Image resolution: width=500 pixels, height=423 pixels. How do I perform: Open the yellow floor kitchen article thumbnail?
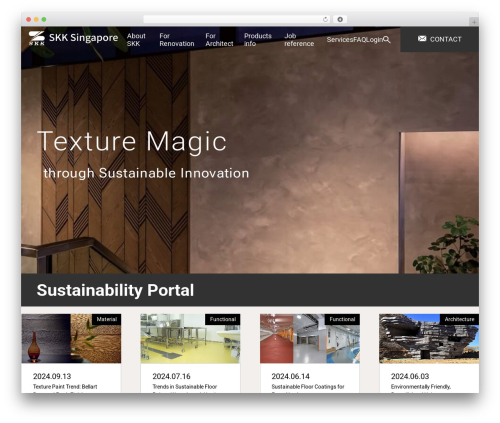[190, 338]
